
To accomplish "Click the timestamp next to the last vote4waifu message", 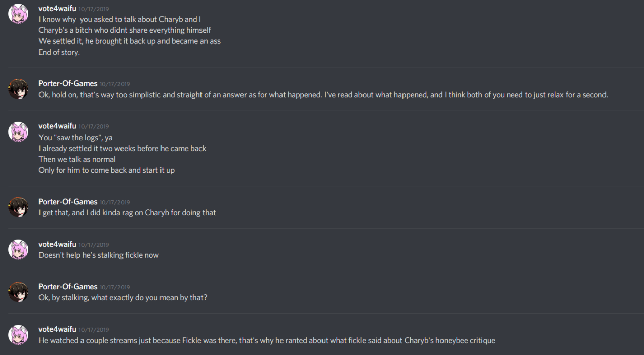I will (94, 330).
